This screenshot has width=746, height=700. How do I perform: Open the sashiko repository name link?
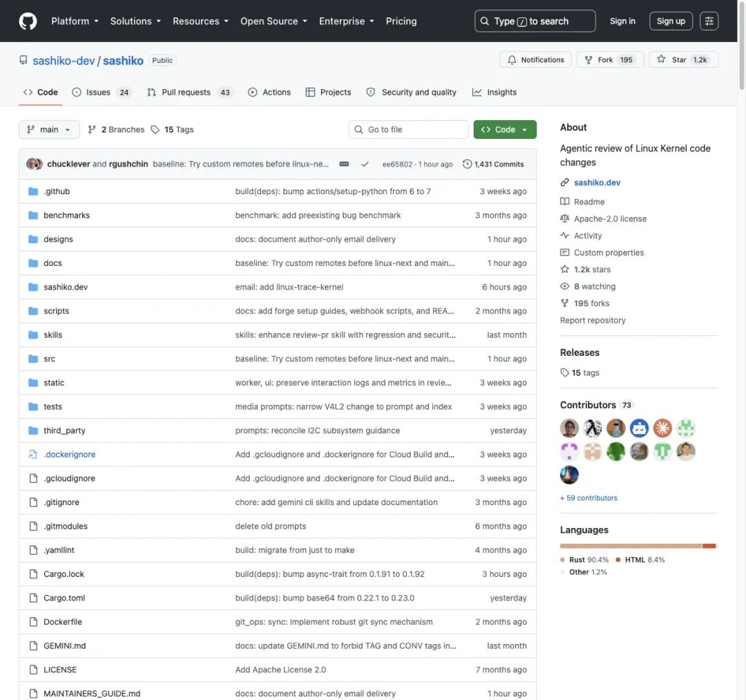(x=123, y=60)
